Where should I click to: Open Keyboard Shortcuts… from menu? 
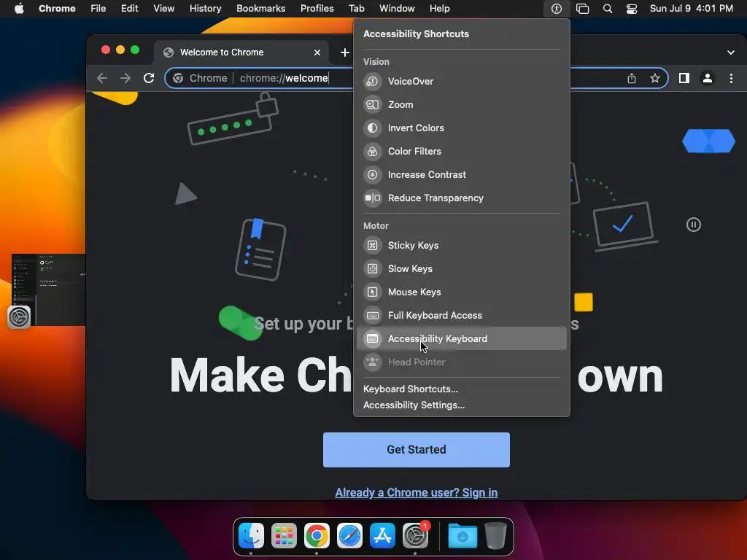(x=410, y=389)
